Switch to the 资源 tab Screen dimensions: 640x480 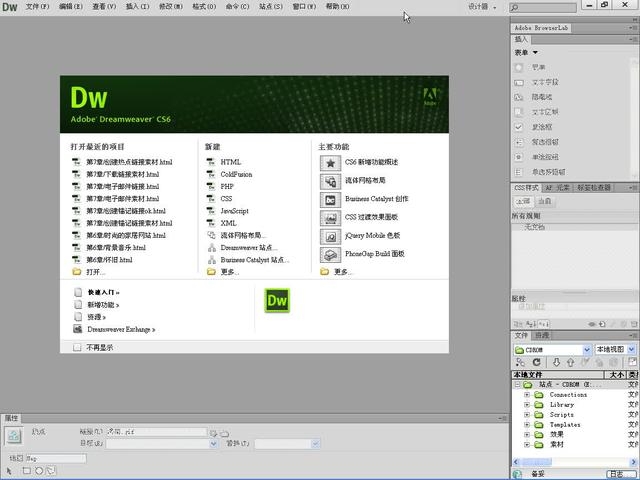click(x=542, y=336)
